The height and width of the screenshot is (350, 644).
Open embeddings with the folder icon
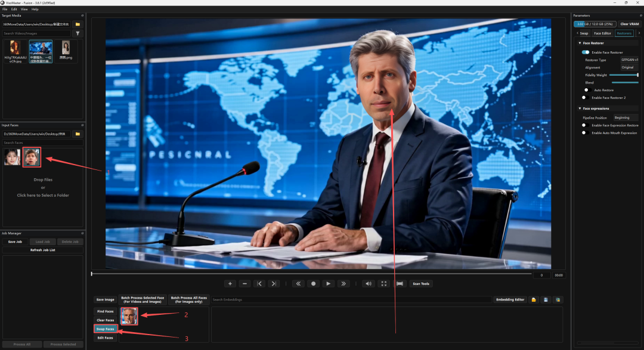[x=534, y=300]
